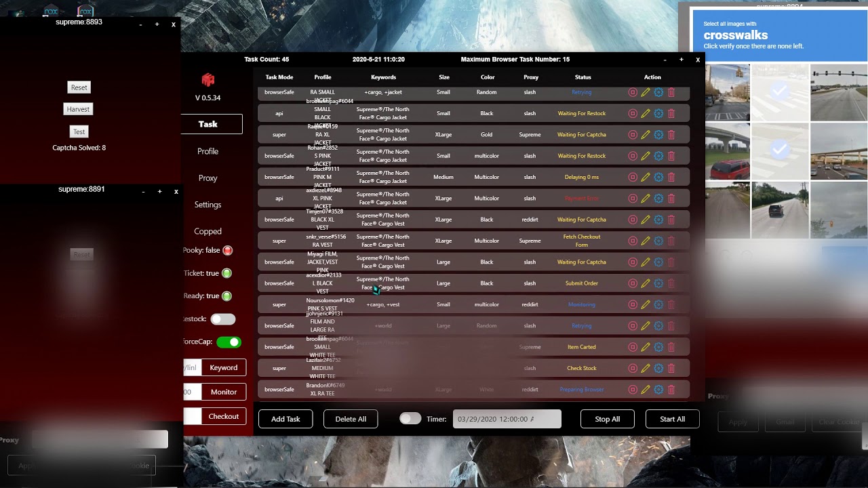The height and width of the screenshot is (488, 868).
Task: Stop the Submit Order task
Action: [x=633, y=283]
